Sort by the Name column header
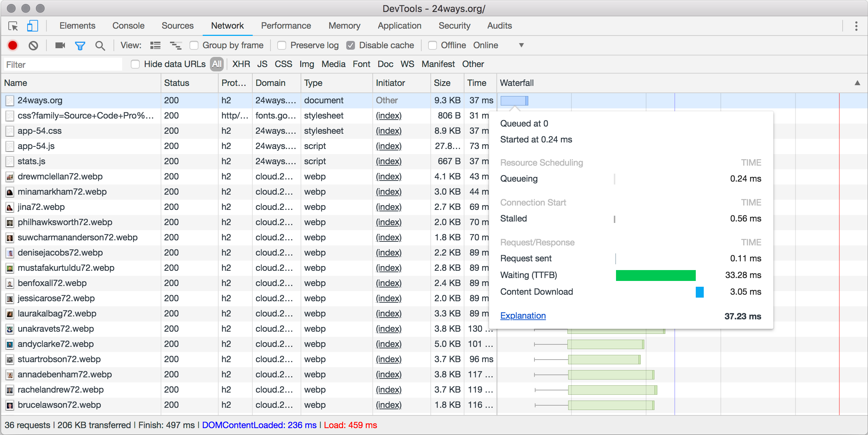Image resolution: width=868 pixels, height=435 pixels. (x=81, y=83)
